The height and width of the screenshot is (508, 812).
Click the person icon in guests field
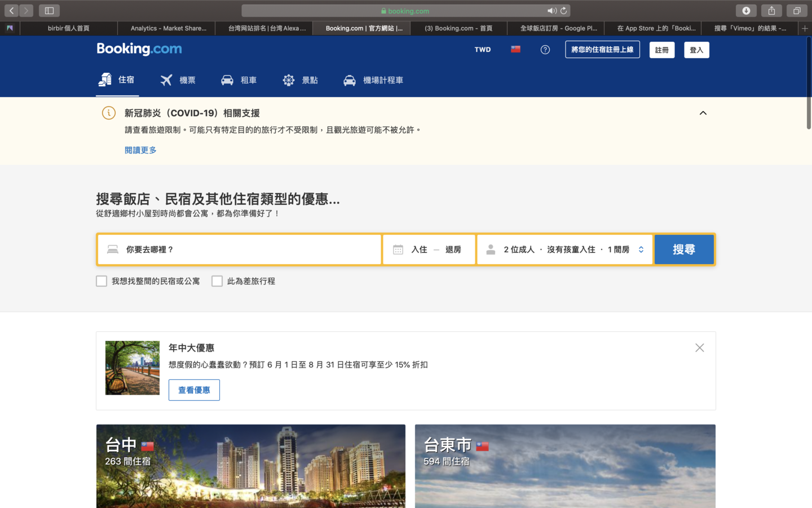point(491,249)
